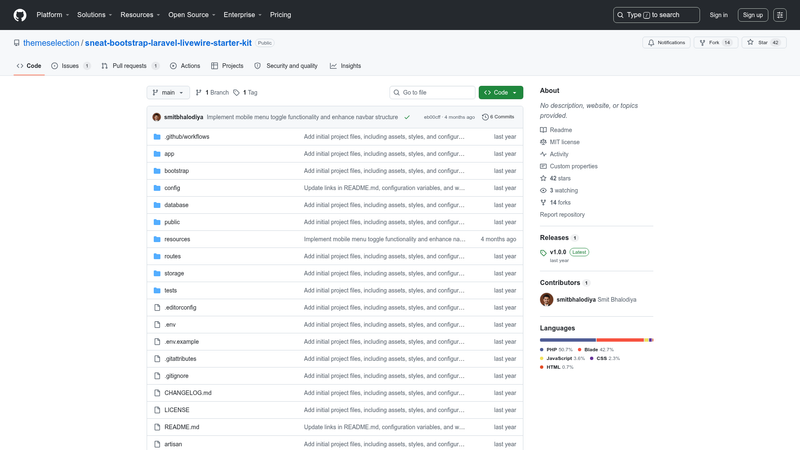The image size is (800, 450).
Task: View the 42 stars link
Action: point(556,179)
